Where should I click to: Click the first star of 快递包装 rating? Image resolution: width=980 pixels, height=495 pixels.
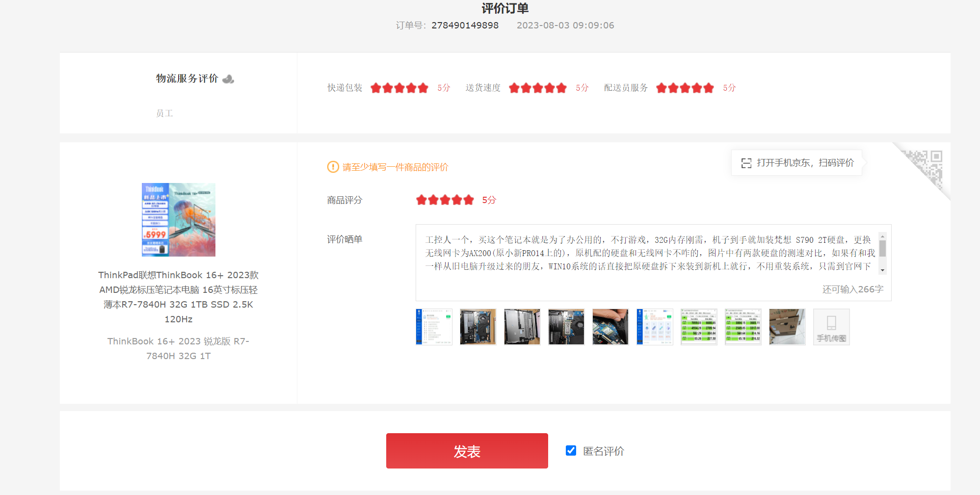click(x=376, y=88)
